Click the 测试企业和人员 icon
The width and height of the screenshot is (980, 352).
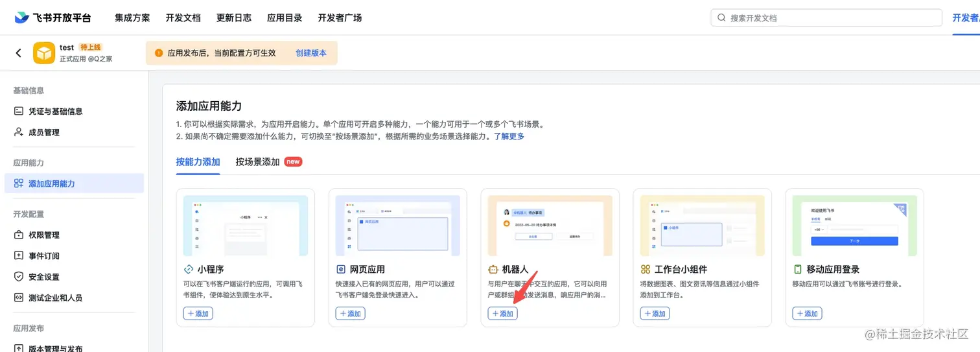click(x=19, y=298)
